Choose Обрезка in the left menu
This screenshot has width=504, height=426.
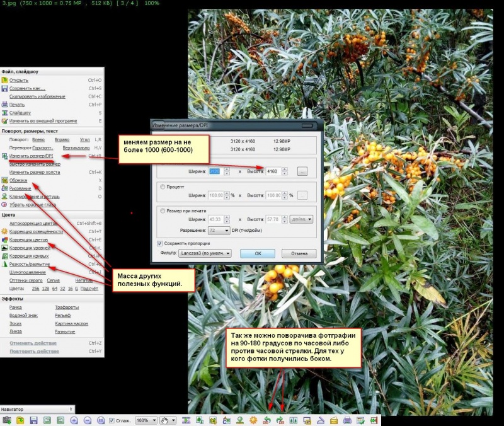click(18, 180)
